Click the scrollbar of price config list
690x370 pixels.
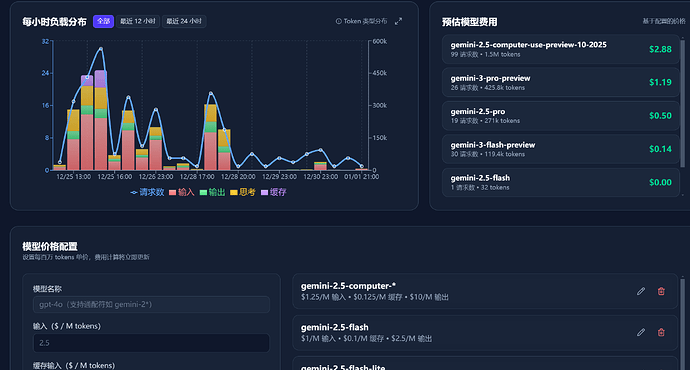(683, 323)
